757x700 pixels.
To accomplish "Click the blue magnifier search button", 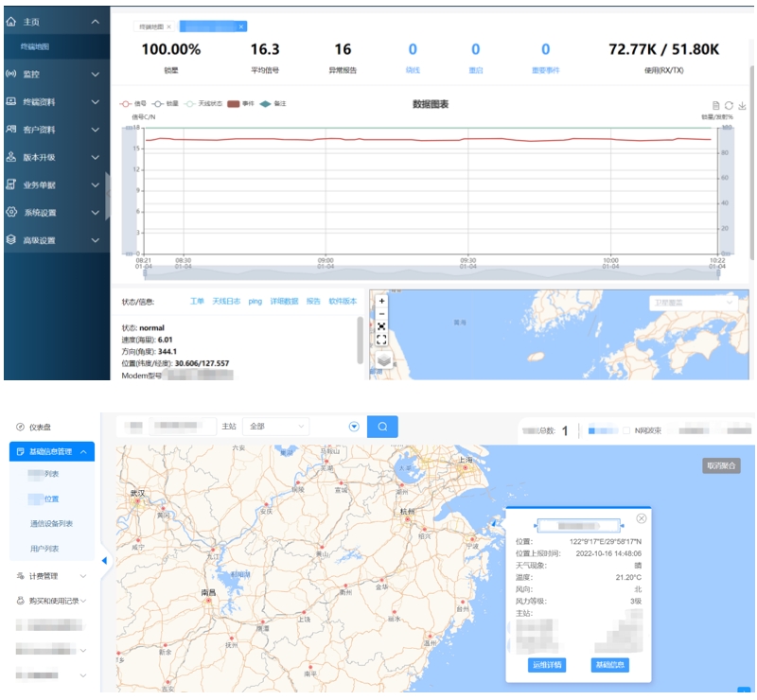I will pyautogui.click(x=382, y=427).
